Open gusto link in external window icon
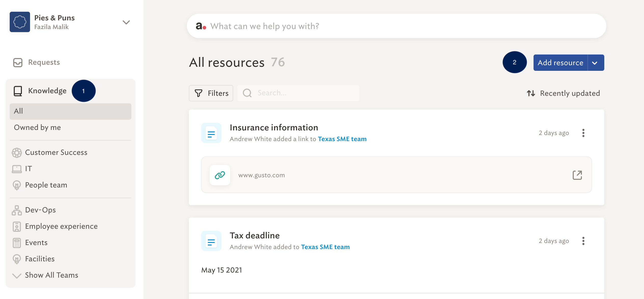644x299 pixels. pyautogui.click(x=577, y=175)
